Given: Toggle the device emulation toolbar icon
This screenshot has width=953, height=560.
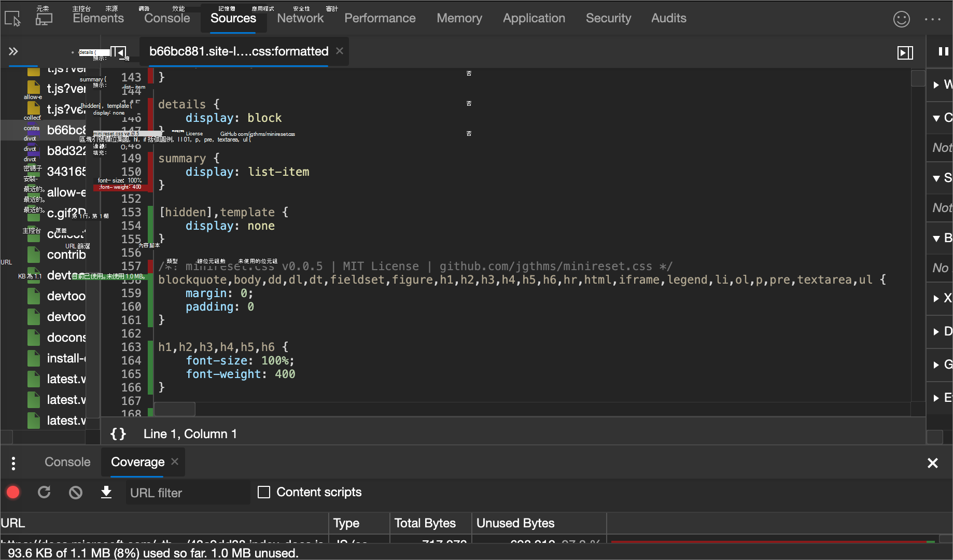Looking at the screenshot, I should point(44,19).
